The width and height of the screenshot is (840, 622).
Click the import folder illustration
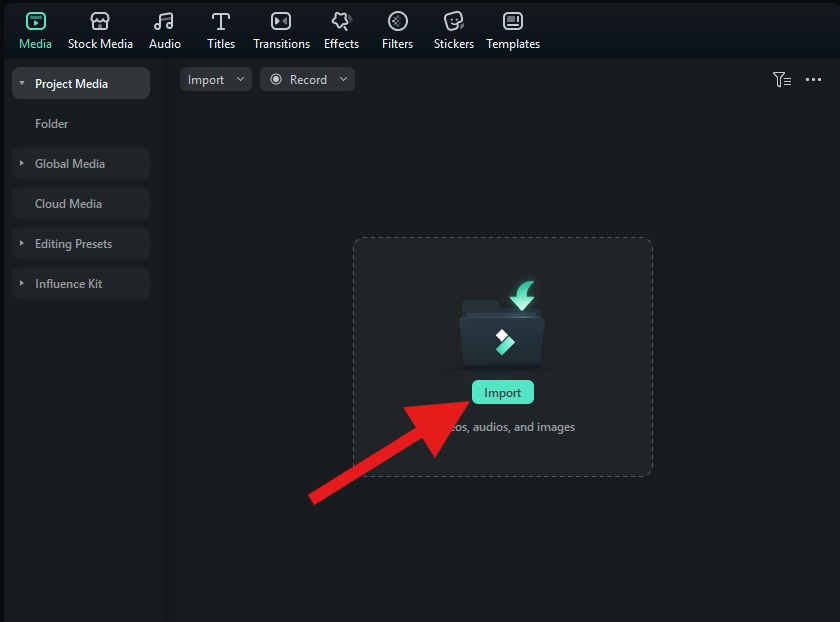click(x=502, y=324)
